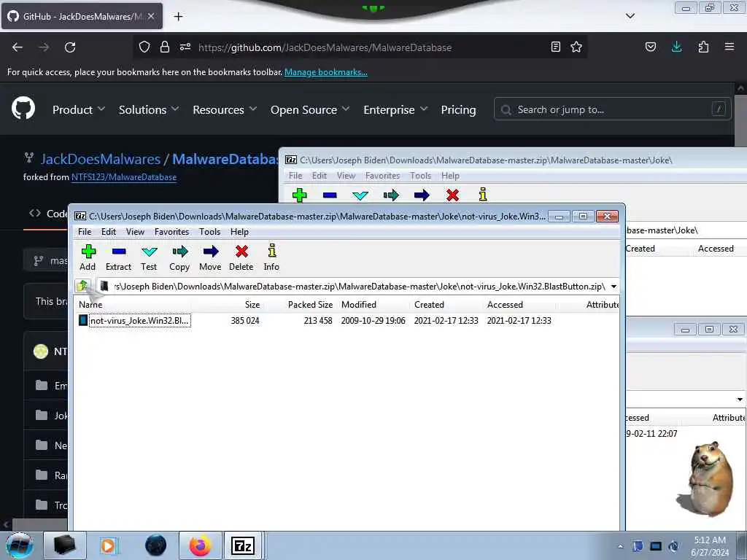The width and height of the screenshot is (747, 560).
Task: Open Firefox extensions puzzle icon
Action: tap(703, 47)
